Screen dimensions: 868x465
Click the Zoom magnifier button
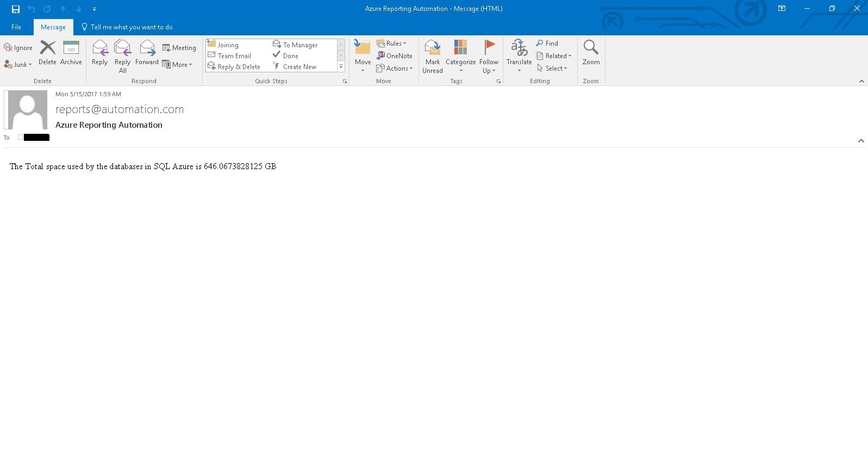click(591, 53)
